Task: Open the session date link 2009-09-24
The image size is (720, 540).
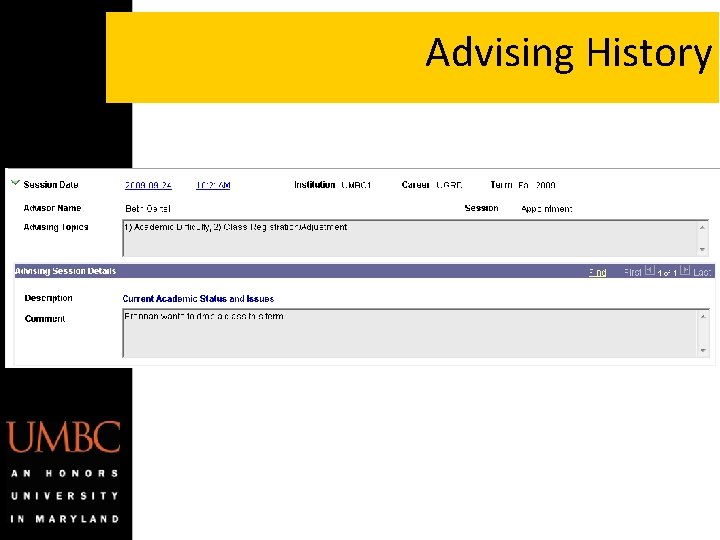Action: pyautogui.click(x=148, y=185)
